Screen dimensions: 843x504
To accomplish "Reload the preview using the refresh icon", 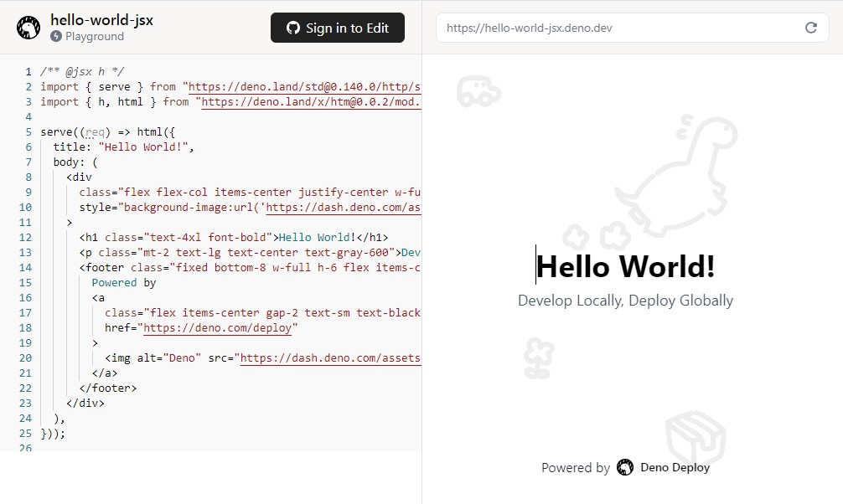I will point(810,27).
